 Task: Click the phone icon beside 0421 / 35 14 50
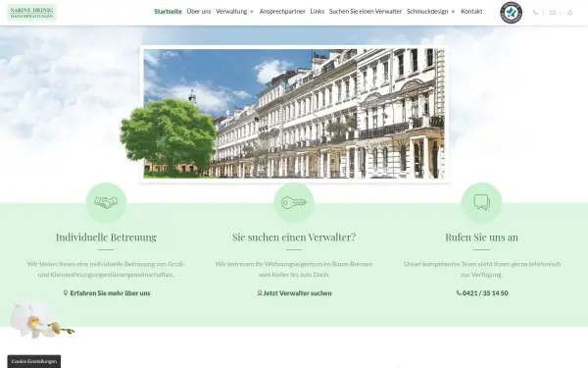coord(459,292)
